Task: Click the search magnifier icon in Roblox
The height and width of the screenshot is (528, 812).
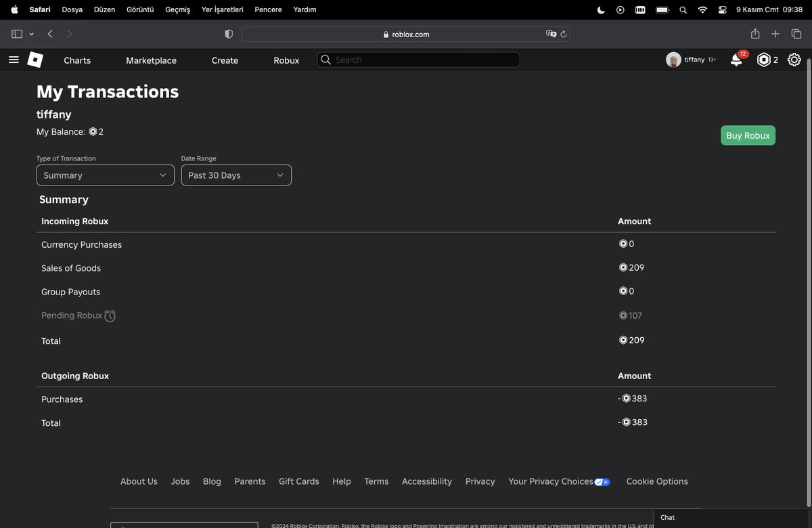Action: pyautogui.click(x=325, y=60)
